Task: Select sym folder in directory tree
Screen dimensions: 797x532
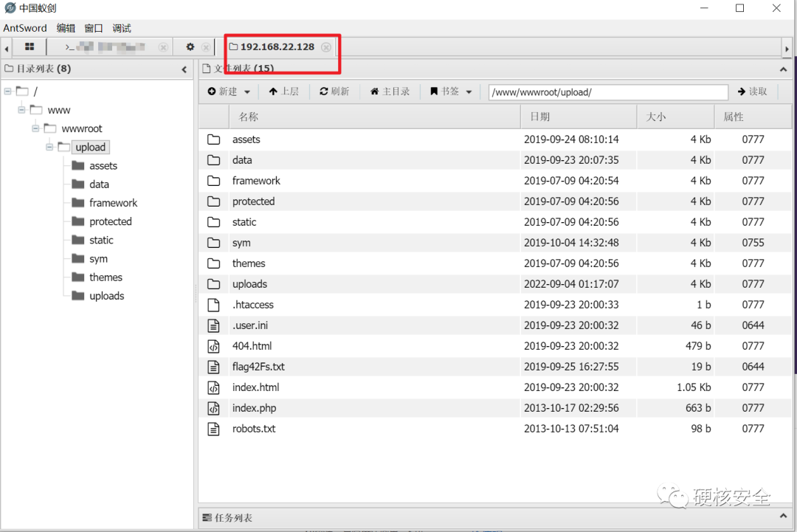Action: pos(98,259)
